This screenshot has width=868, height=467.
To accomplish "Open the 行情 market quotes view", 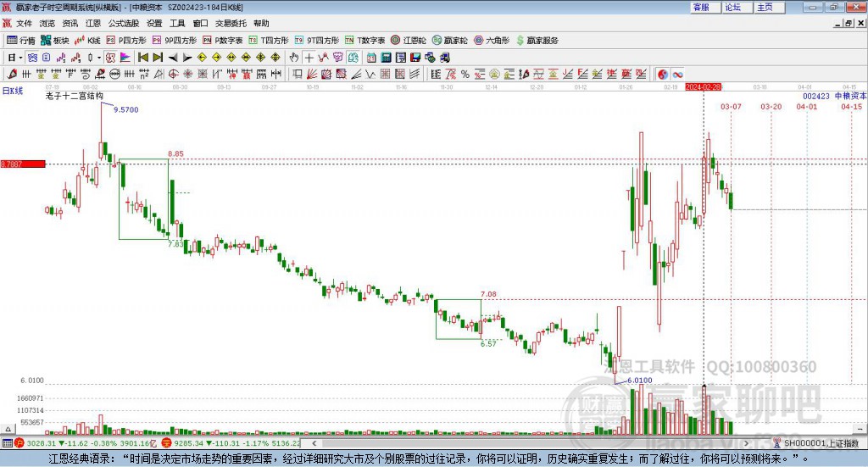I will point(20,41).
